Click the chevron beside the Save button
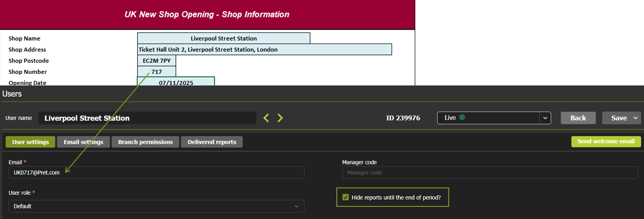Viewport: 644px width, 219px height. [634, 118]
